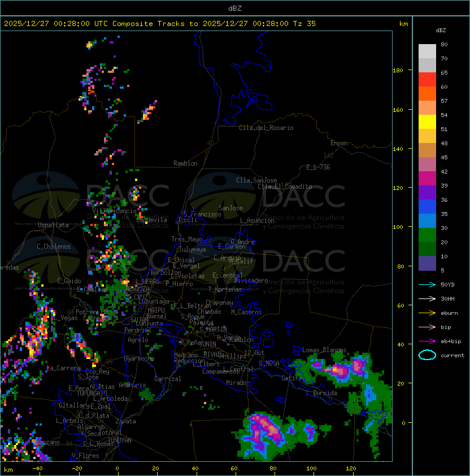Screen dimensions: 470x476
Task: Select the purple swatch in dBZ scale
Action: [427, 193]
